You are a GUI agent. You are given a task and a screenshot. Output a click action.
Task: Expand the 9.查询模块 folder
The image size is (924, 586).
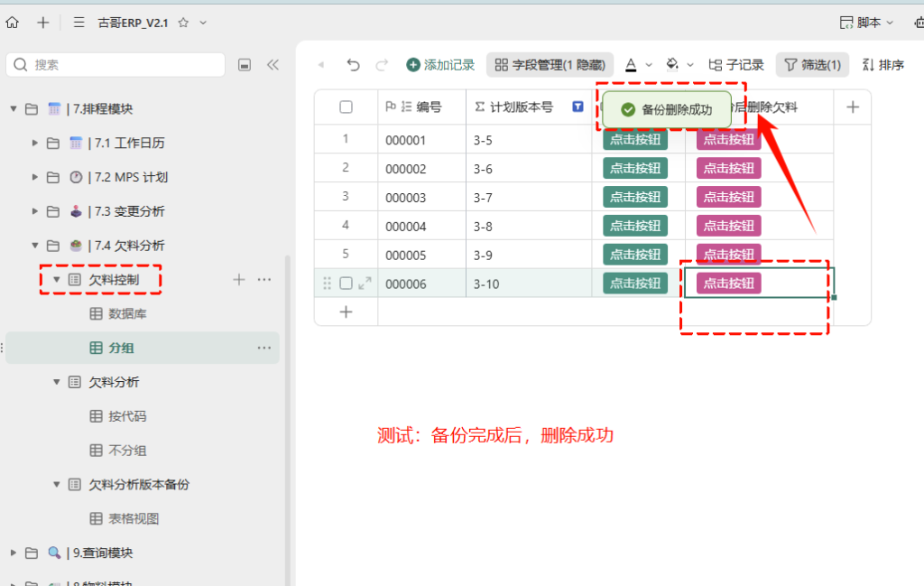point(13,553)
